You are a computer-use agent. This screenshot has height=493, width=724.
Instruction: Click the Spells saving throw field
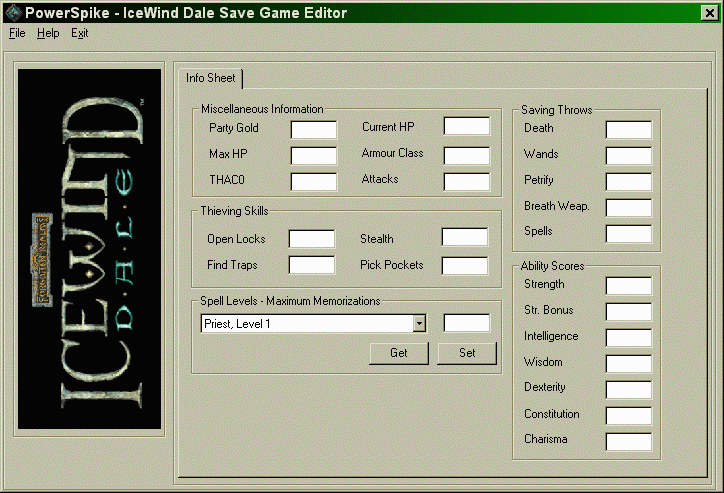tap(628, 233)
